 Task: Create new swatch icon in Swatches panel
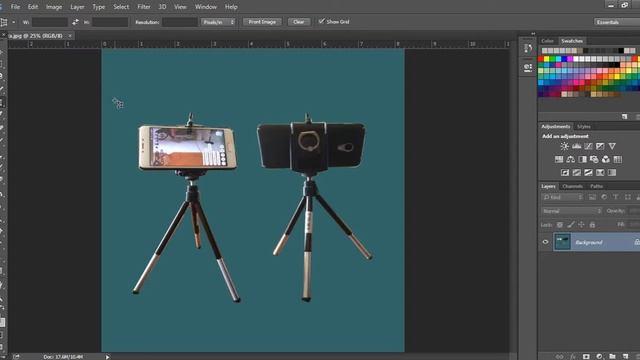pos(624,117)
